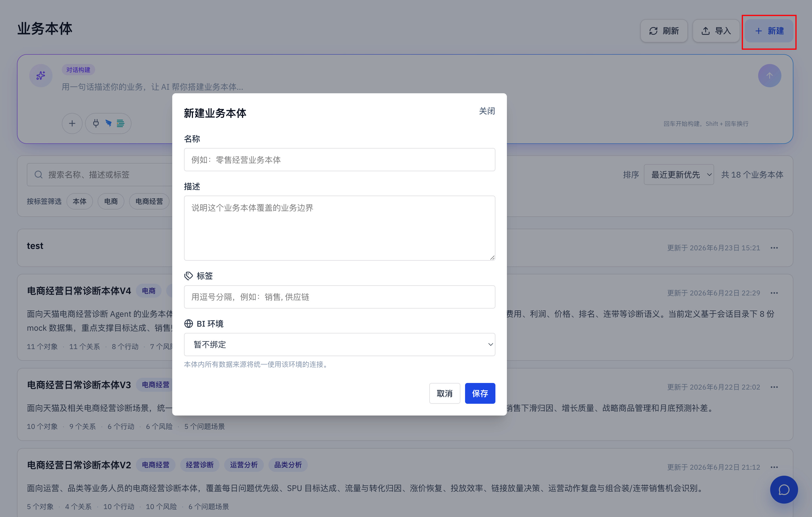Click the 导入 import button
Image resolution: width=812 pixels, height=517 pixels.
pyautogui.click(x=716, y=31)
